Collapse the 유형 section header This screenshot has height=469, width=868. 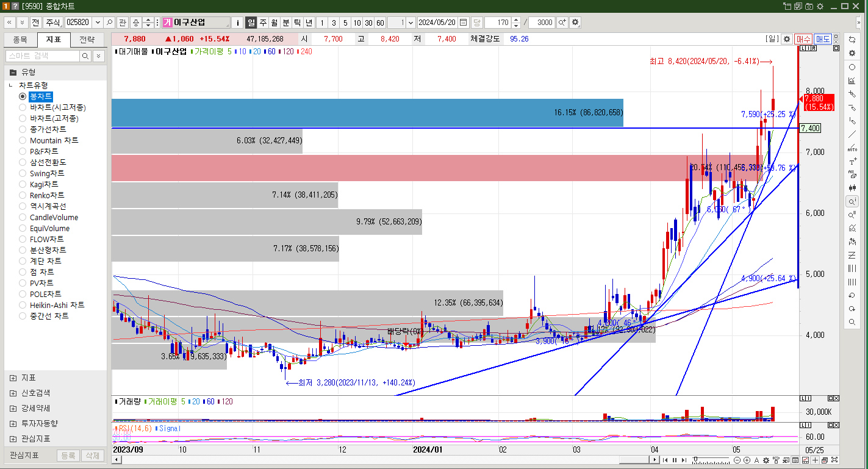pos(56,72)
